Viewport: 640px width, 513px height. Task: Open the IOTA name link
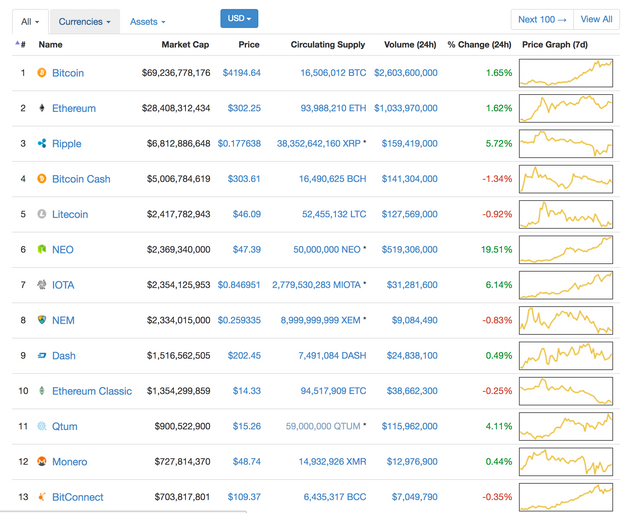(63, 285)
